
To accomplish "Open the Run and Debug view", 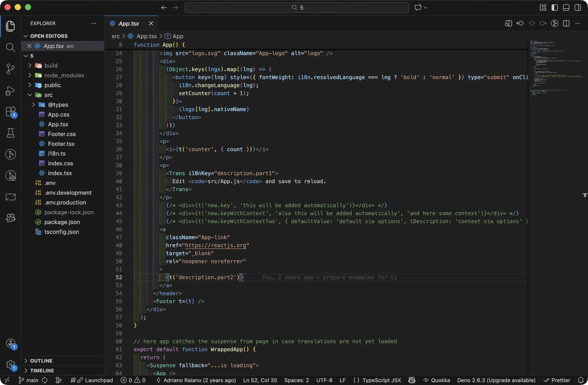I will coord(11,91).
